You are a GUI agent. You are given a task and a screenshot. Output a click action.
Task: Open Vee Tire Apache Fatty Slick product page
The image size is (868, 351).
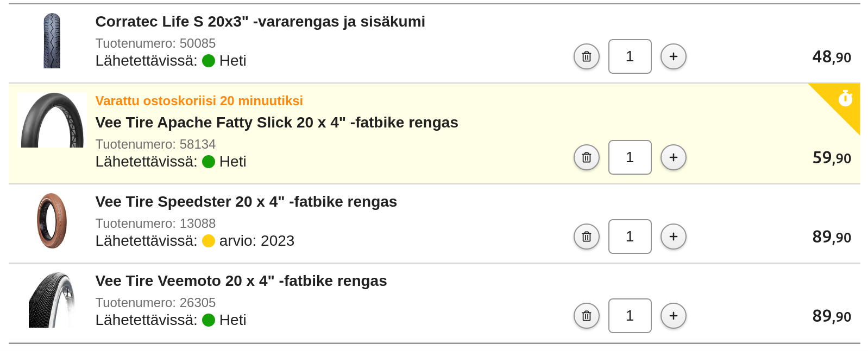click(x=276, y=123)
